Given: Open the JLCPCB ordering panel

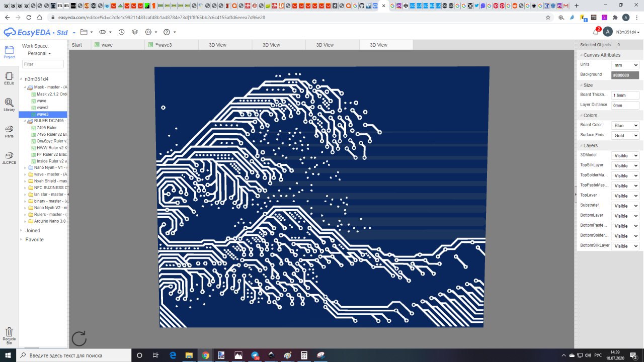Looking at the screenshot, I should coord(9,158).
